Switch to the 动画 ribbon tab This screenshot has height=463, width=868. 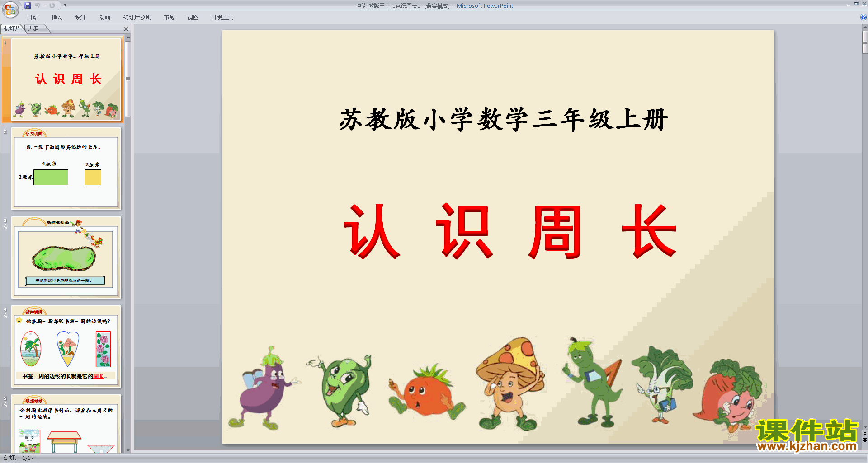(x=104, y=18)
